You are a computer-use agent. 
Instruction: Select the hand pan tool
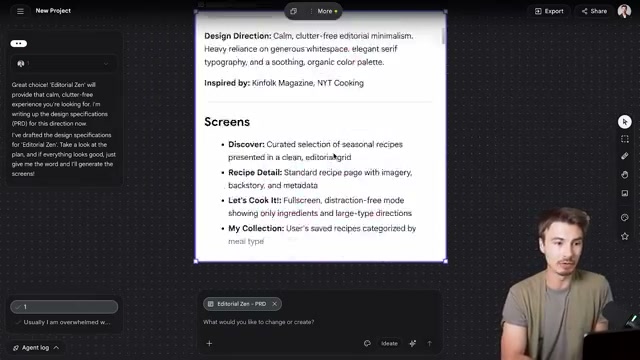[624, 174]
